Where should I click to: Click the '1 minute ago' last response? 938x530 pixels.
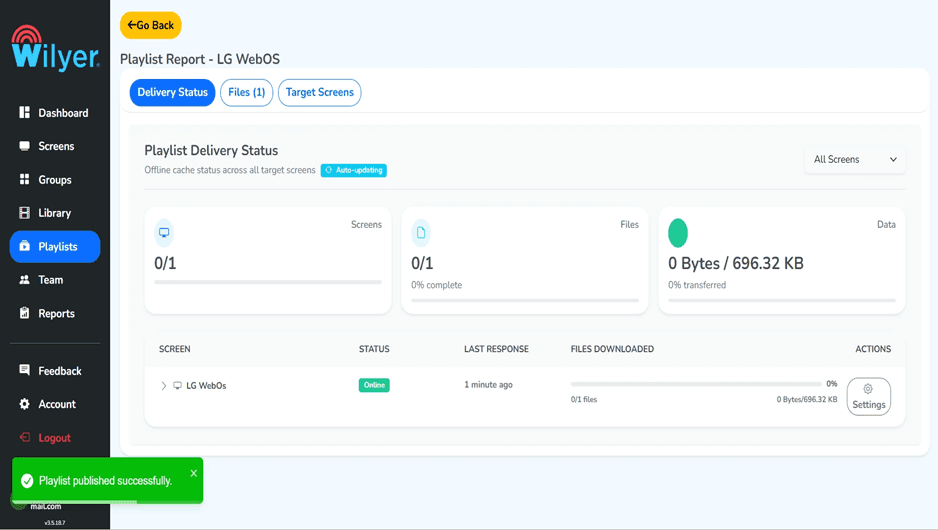click(488, 385)
